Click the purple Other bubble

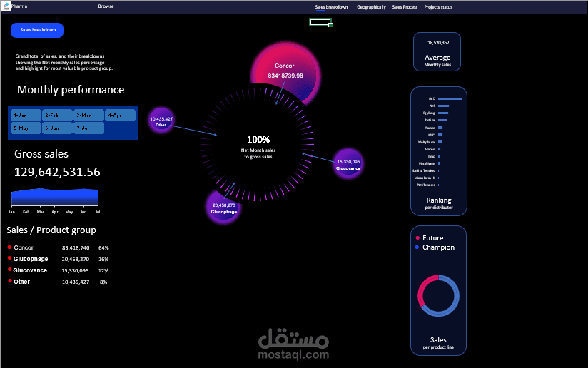tap(161, 121)
